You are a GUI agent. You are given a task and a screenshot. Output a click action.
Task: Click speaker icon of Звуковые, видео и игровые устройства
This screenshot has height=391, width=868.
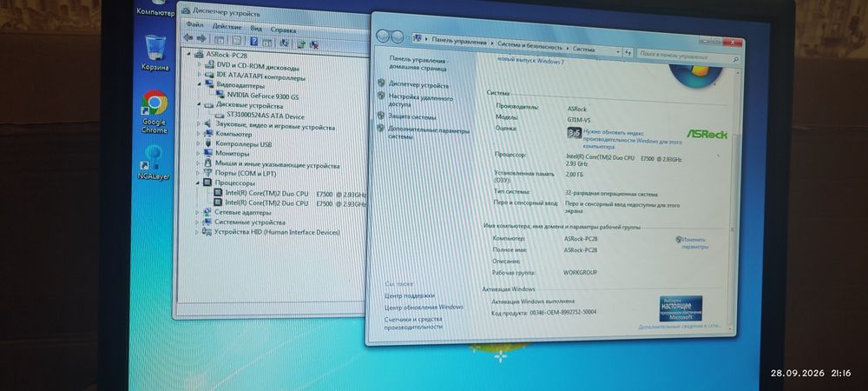208,124
